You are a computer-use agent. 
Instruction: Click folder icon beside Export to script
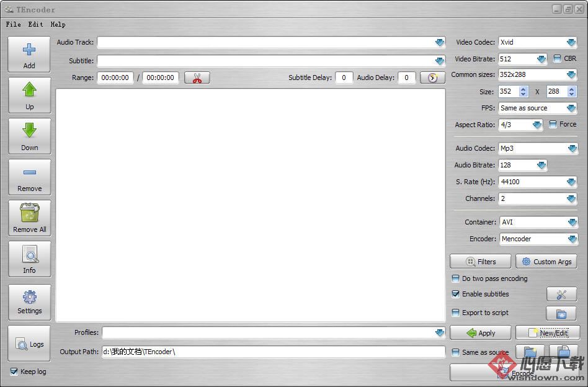coord(561,313)
